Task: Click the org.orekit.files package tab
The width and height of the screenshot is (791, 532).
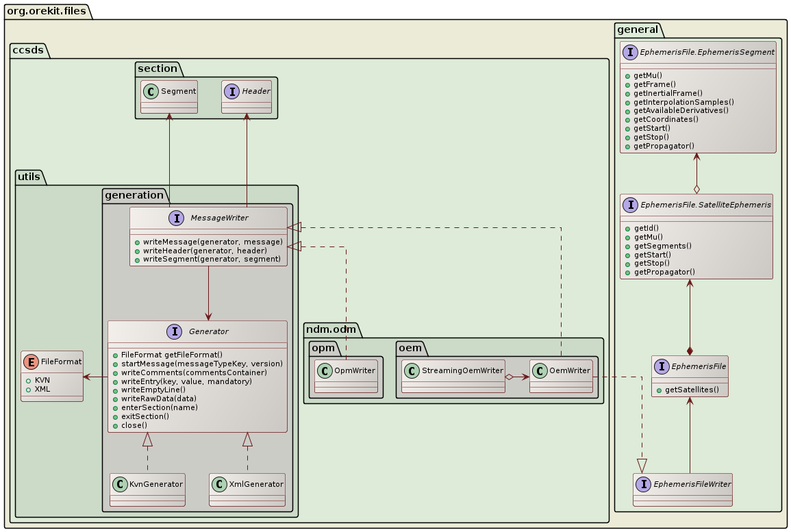Action: click(x=46, y=11)
